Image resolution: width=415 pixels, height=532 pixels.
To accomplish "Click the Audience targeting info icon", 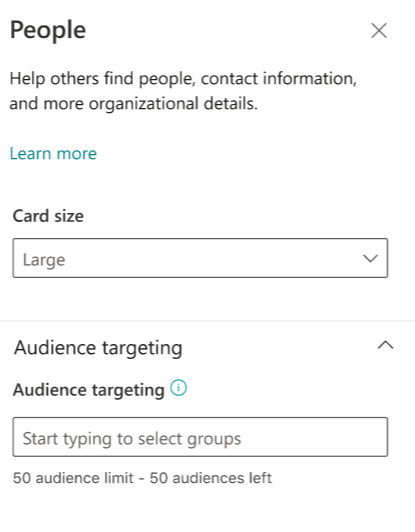I will pyautogui.click(x=178, y=388).
